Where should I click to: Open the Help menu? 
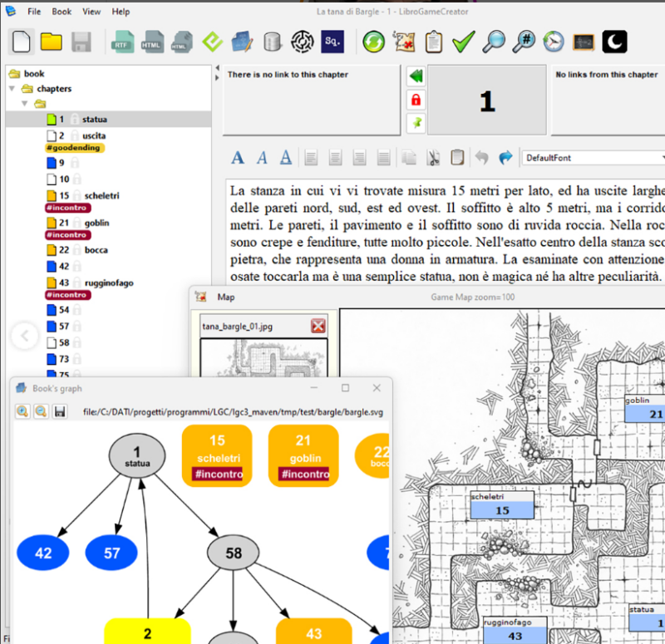click(x=121, y=12)
